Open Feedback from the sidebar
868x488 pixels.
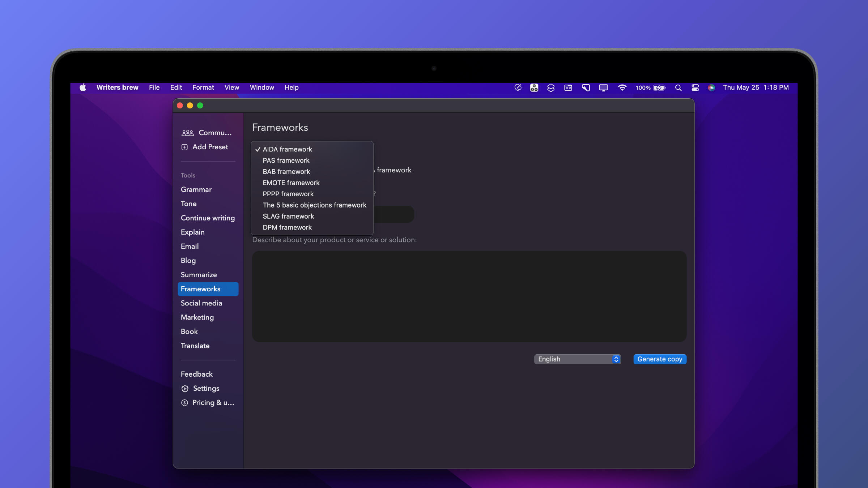pos(208,374)
